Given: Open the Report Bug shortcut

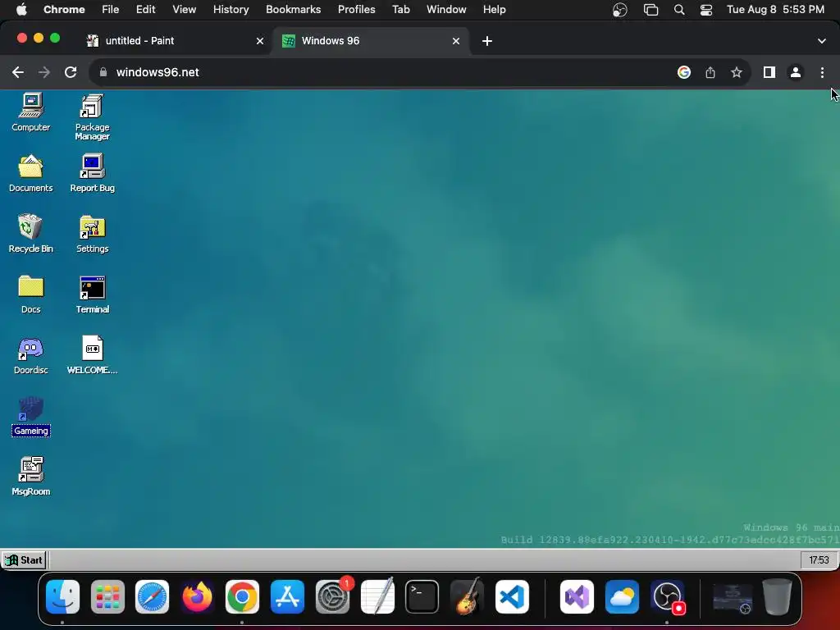Looking at the screenshot, I should click(92, 173).
